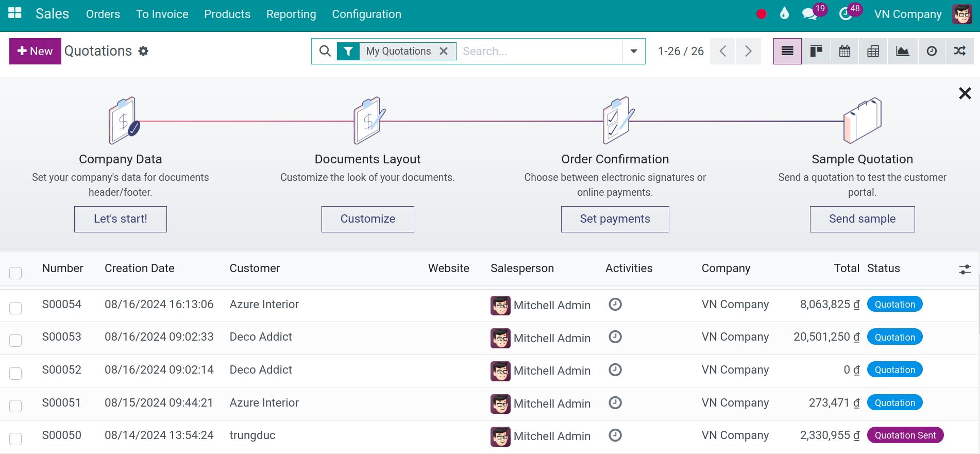Click the Sample Quotation briefcase icon
980x454 pixels.
click(863, 121)
